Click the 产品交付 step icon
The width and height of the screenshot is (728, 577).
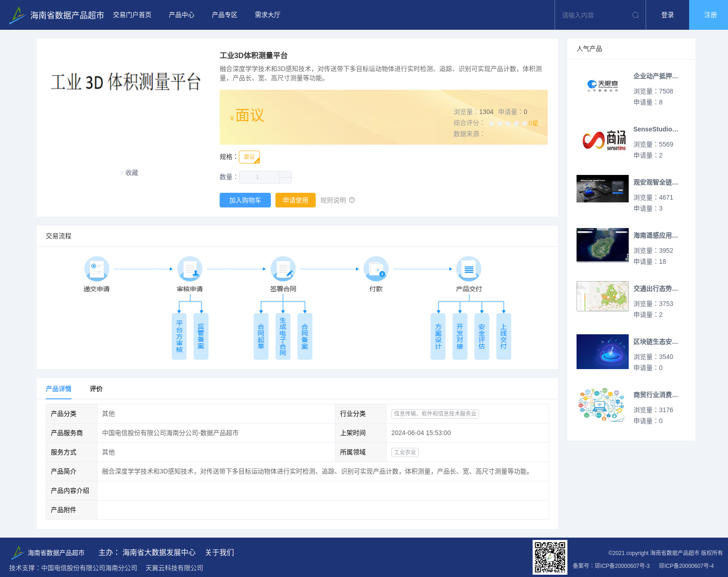[469, 269]
